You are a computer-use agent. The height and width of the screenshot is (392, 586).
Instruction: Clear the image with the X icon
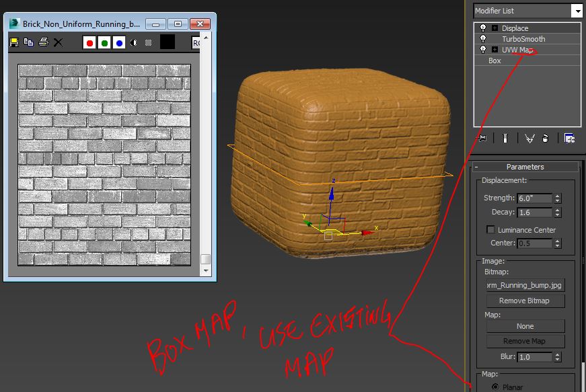(58, 42)
